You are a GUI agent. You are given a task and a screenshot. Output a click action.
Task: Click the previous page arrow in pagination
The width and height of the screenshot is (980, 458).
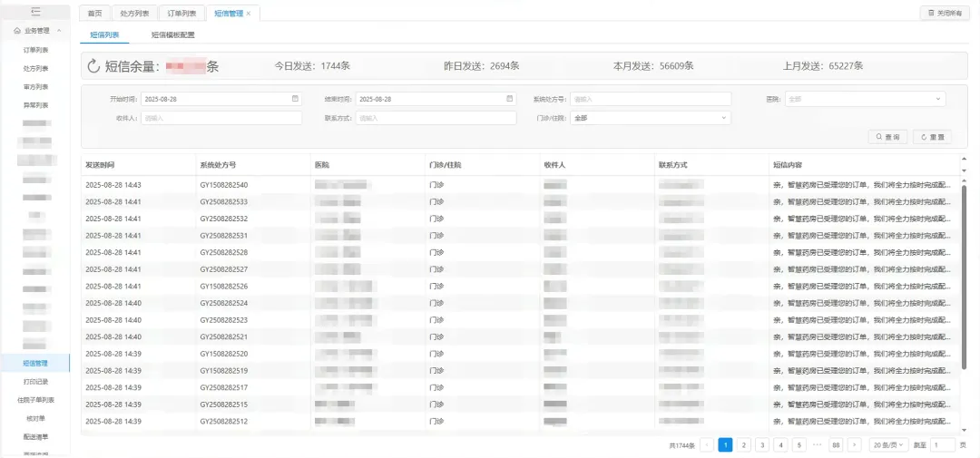pyautogui.click(x=707, y=445)
